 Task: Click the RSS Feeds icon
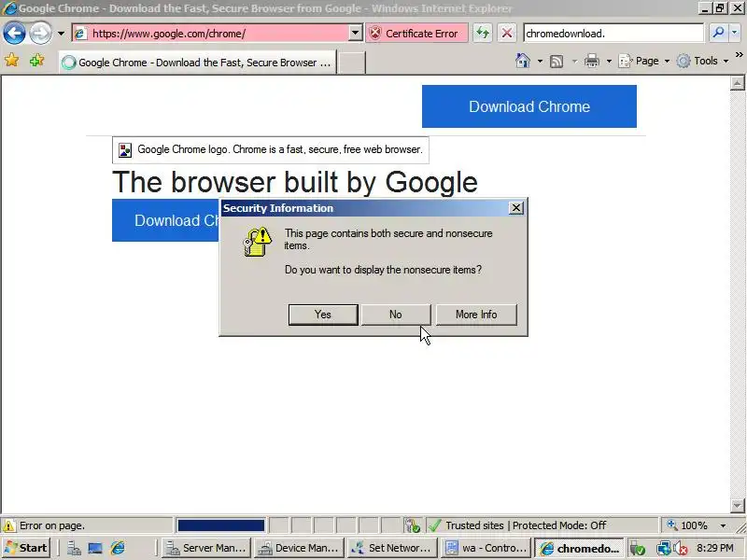tap(557, 61)
